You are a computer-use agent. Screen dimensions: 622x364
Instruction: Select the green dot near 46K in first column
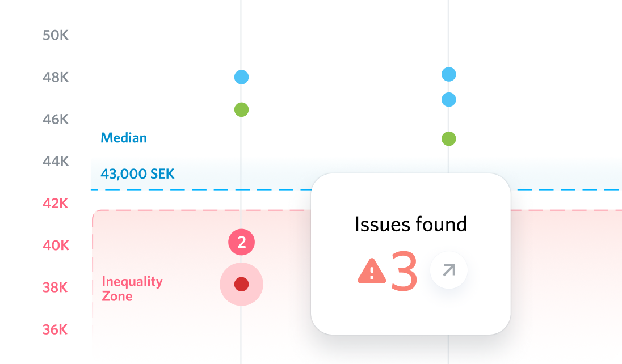[241, 109]
